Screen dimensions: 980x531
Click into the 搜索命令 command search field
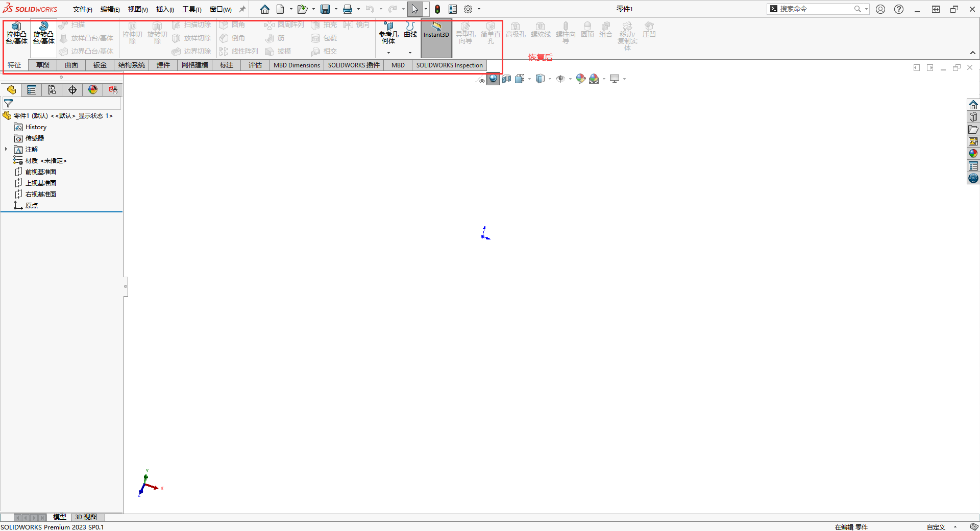coord(816,9)
